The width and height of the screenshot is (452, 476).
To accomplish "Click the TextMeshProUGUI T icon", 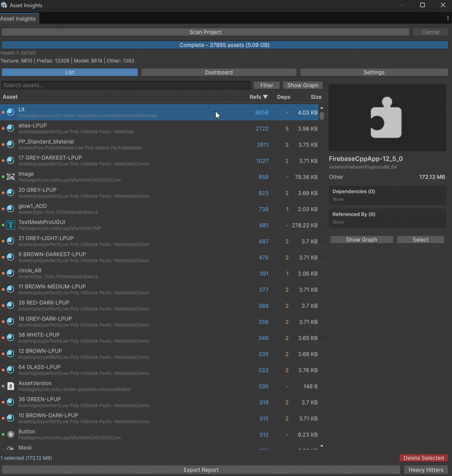I will [x=11, y=225].
